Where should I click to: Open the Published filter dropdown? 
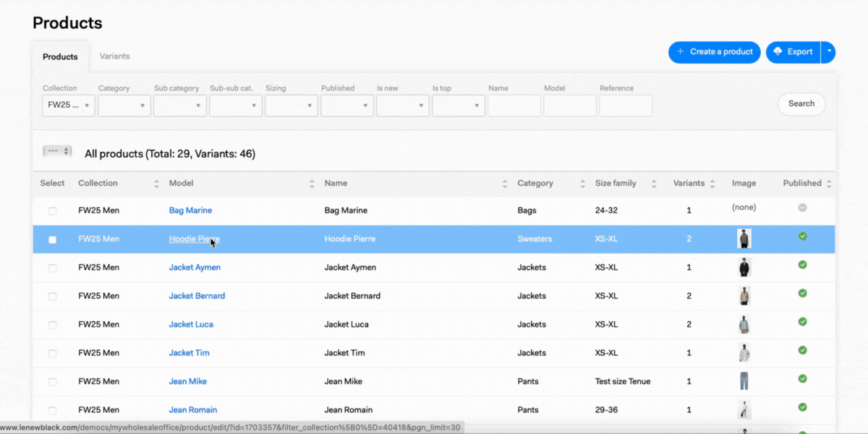pos(347,106)
